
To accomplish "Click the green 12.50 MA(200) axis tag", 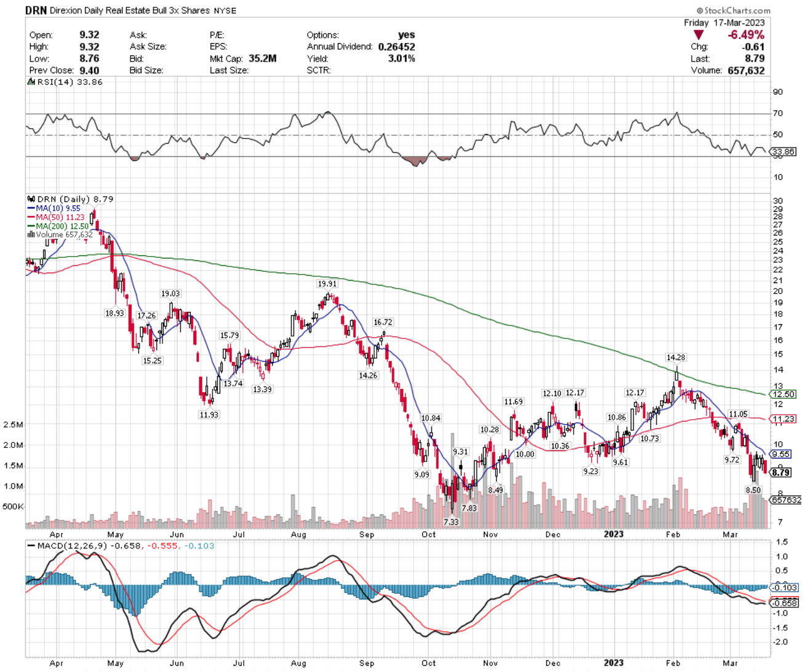I will [x=784, y=394].
